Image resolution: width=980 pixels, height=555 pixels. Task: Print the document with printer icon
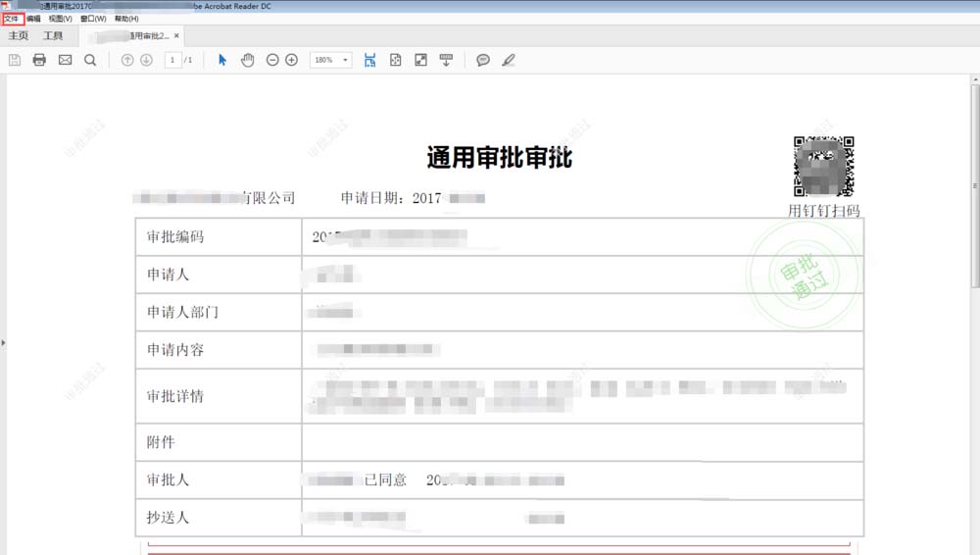[39, 60]
